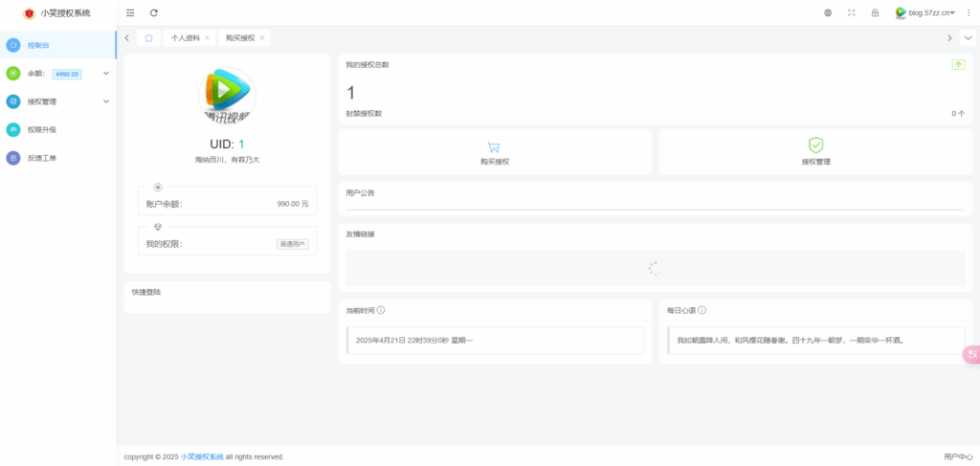Expand the 授权管理 sidebar menu
The image size is (980, 466).
[57, 100]
